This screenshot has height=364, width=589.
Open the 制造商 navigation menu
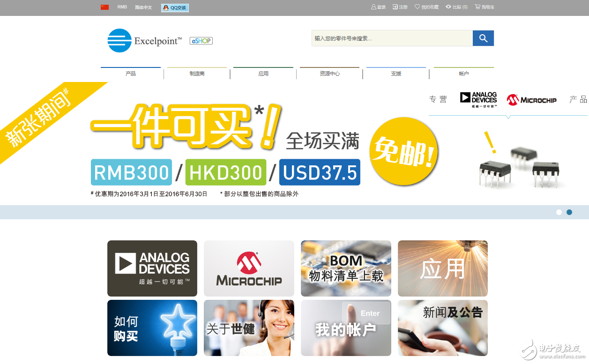(197, 74)
